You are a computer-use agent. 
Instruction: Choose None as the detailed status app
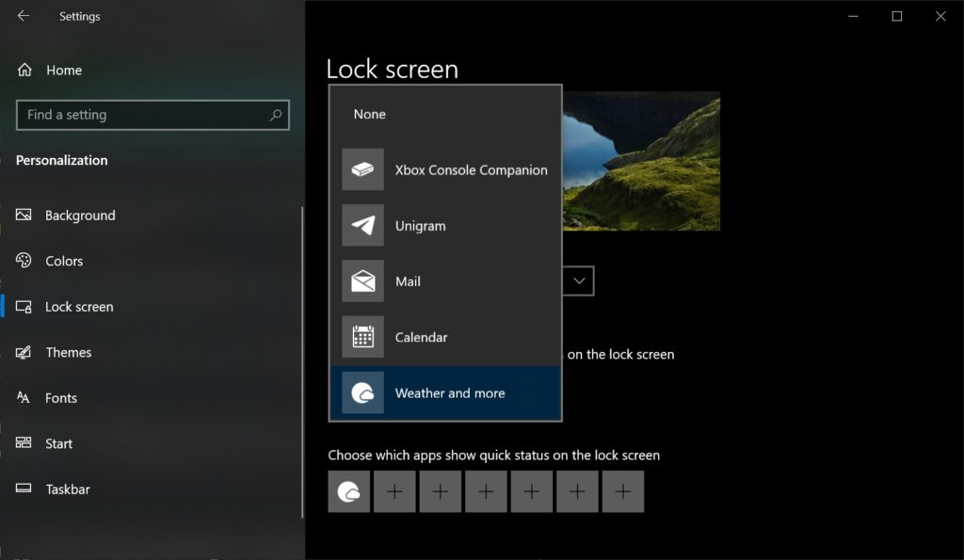pyautogui.click(x=368, y=114)
